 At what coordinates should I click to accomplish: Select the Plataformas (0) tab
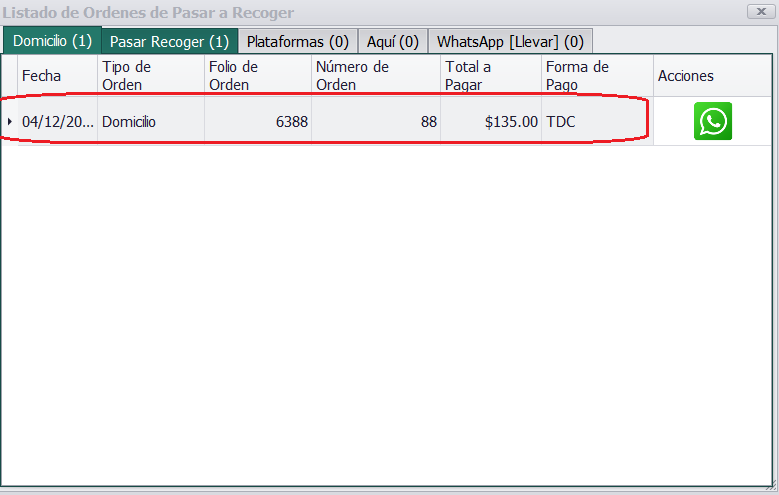[297, 42]
